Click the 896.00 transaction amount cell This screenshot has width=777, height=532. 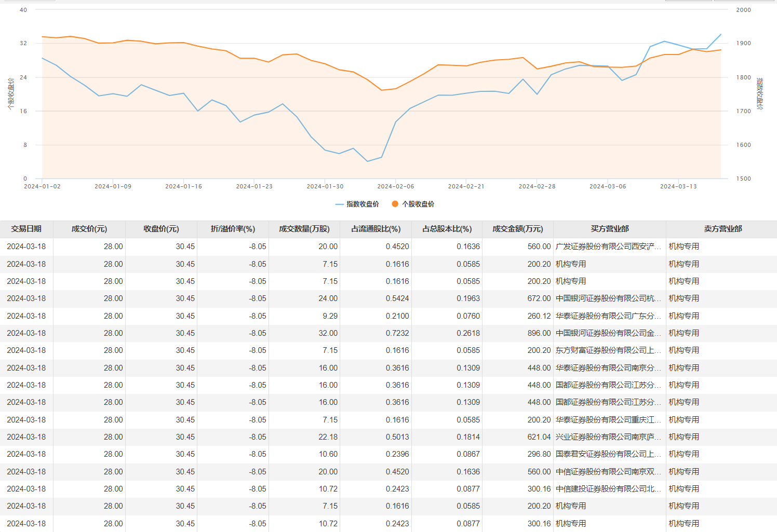tap(539, 333)
